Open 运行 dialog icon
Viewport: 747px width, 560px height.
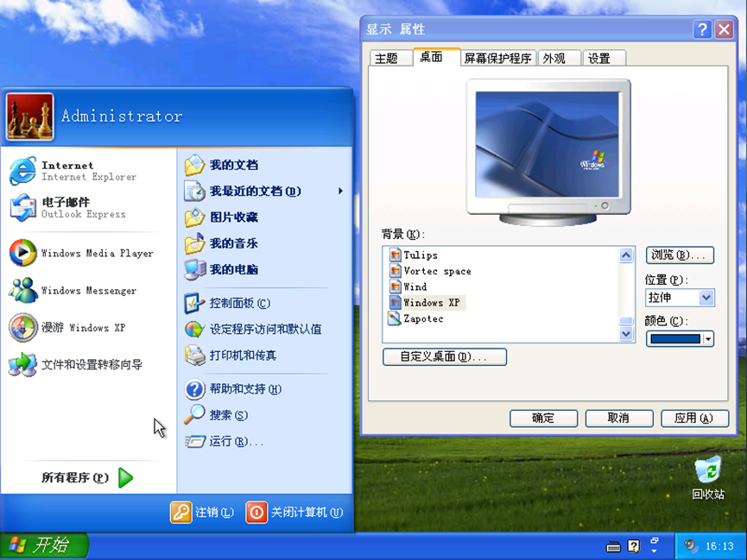(195, 442)
